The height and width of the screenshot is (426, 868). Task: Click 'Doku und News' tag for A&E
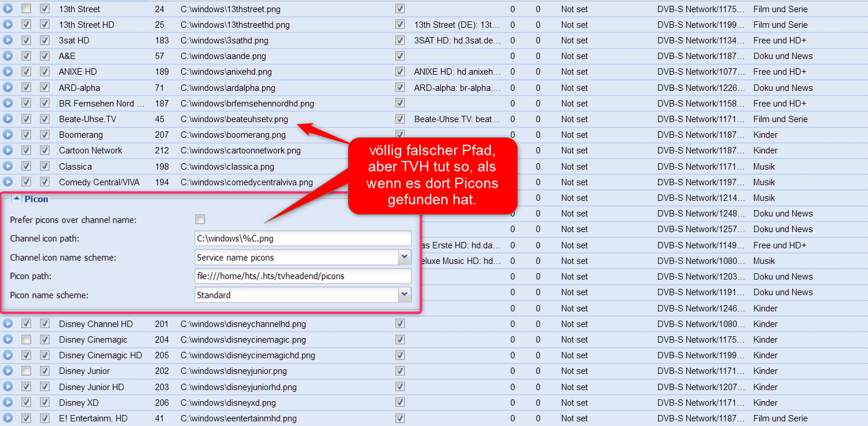point(783,56)
